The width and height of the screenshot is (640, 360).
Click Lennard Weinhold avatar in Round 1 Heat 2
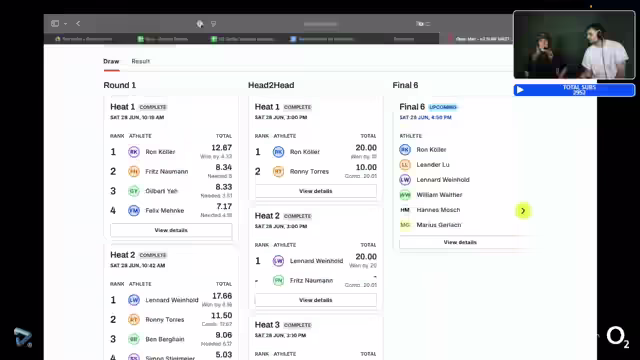(134, 300)
